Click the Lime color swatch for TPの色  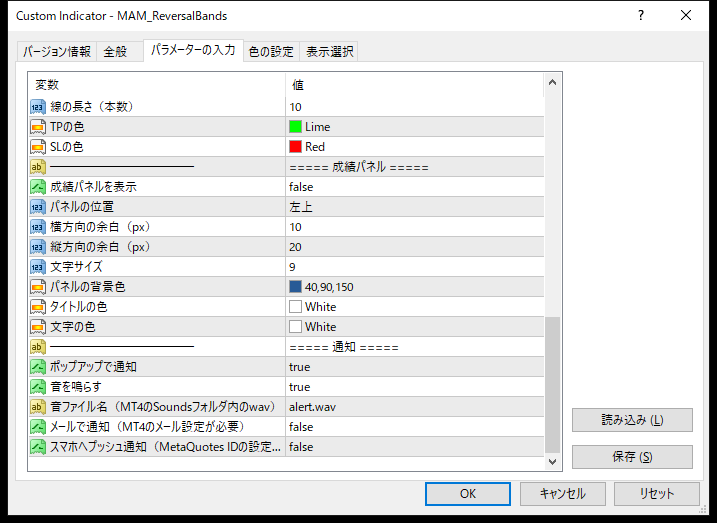[295, 127]
